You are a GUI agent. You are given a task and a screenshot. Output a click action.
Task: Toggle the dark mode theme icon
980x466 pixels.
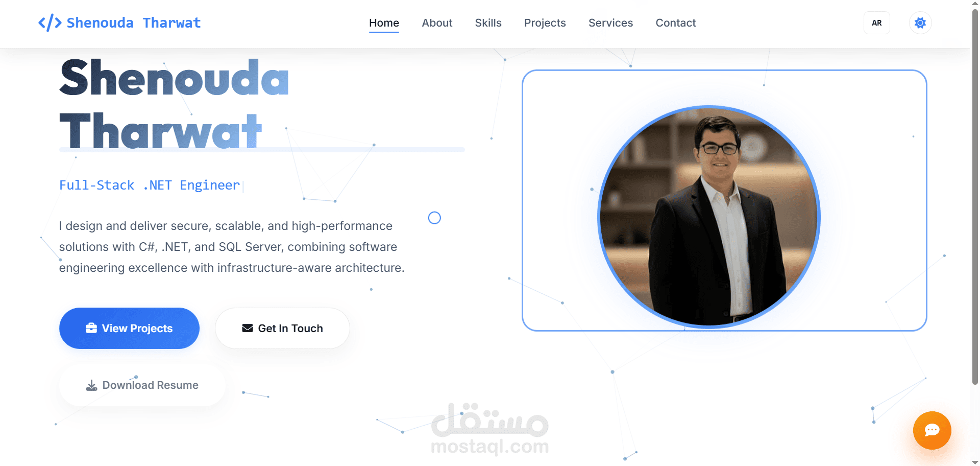[920, 23]
